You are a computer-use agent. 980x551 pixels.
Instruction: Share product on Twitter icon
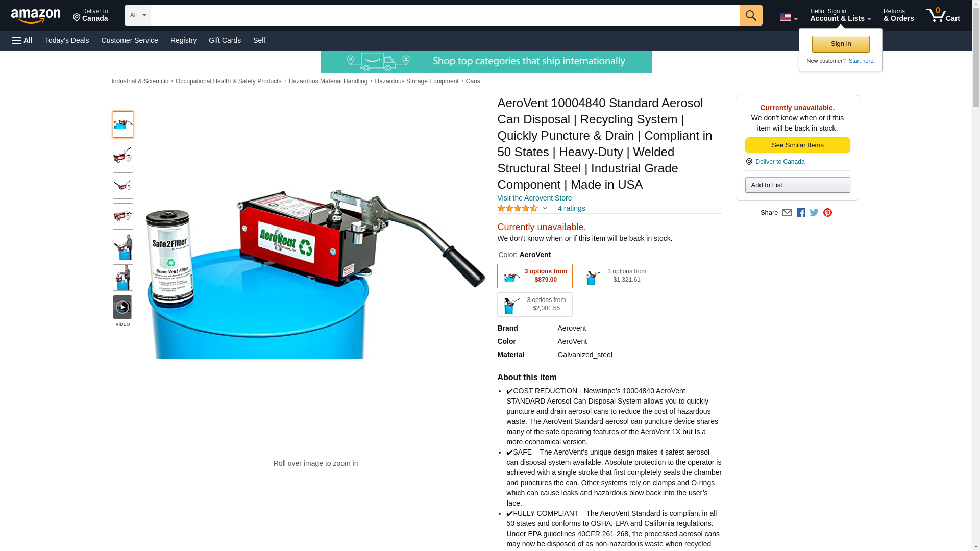(814, 213)
